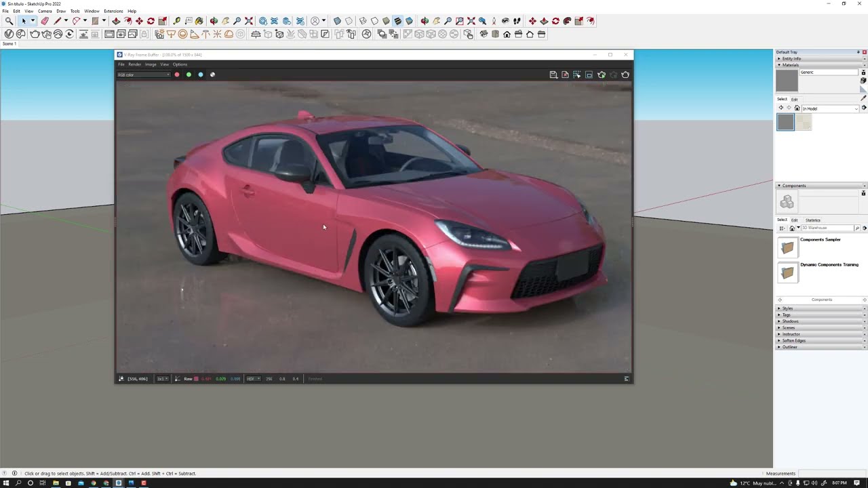The image size is (868, 488).
Task: Select the Search magnifier tool icon
Action: pyautogui.click(x=9, y=21)
